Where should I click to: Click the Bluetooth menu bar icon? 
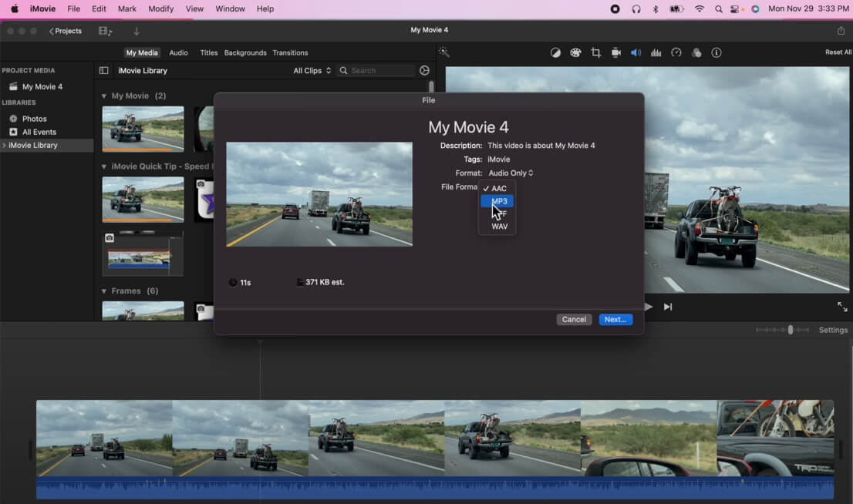[x=656, y=8]
